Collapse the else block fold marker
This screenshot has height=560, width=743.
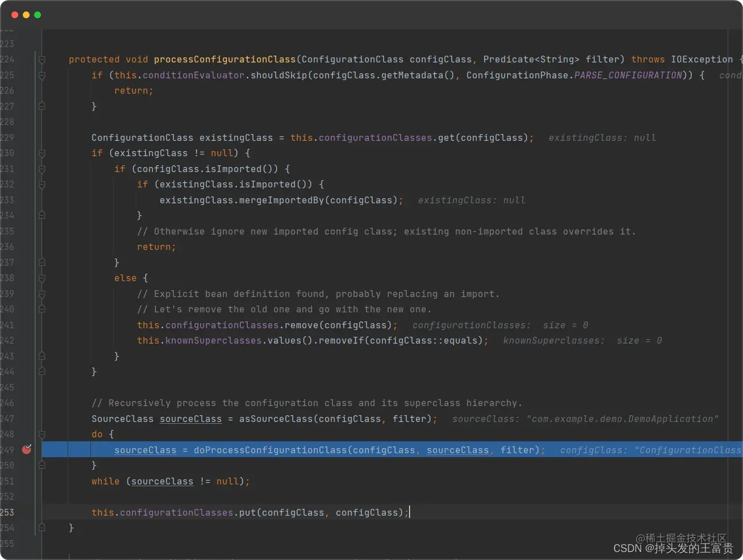(42, 278)
